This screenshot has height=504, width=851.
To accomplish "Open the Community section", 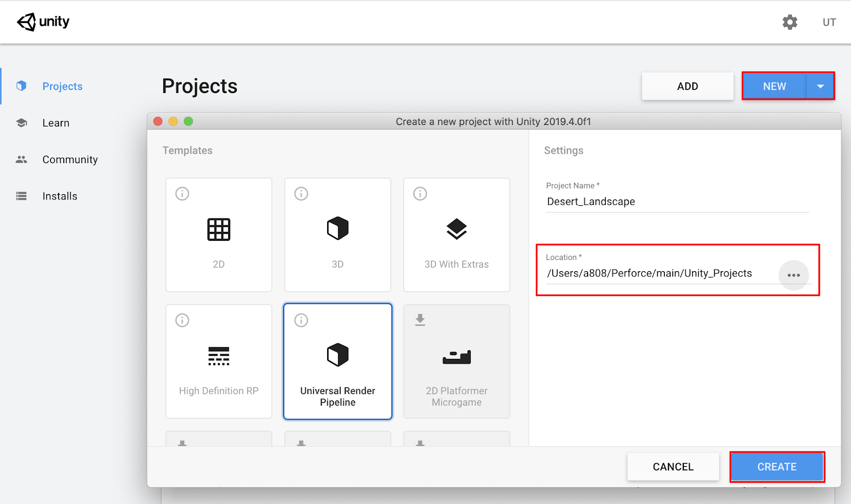I will point(70,159).
